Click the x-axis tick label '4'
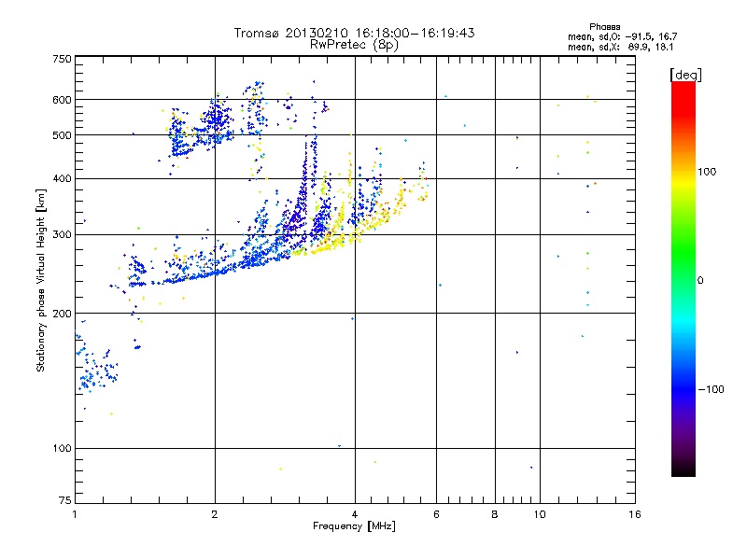 (x=355, y=514)
